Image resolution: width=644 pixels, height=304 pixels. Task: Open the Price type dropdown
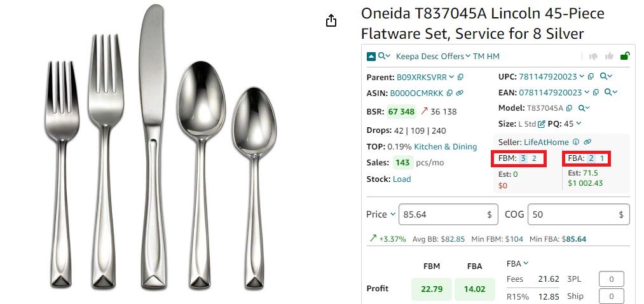click(393, 214)
